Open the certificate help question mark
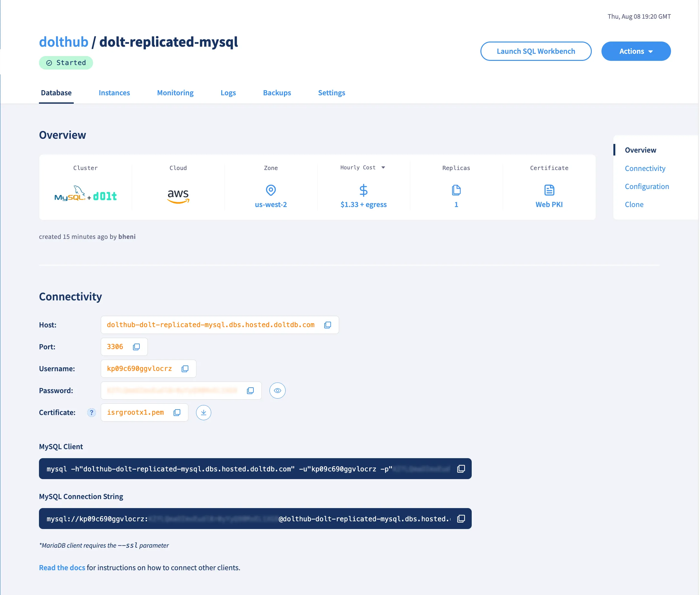The image size is (700, 595). pos(91,412)
